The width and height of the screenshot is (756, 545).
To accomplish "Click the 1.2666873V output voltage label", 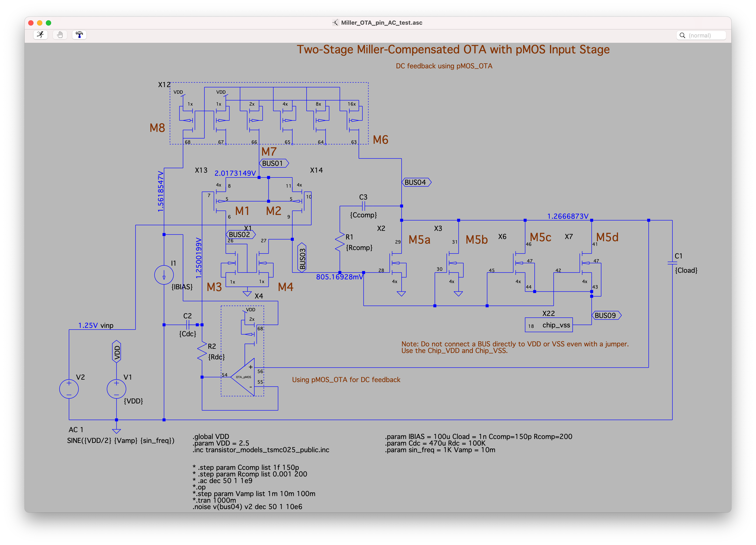I will [x=568, y=216].
